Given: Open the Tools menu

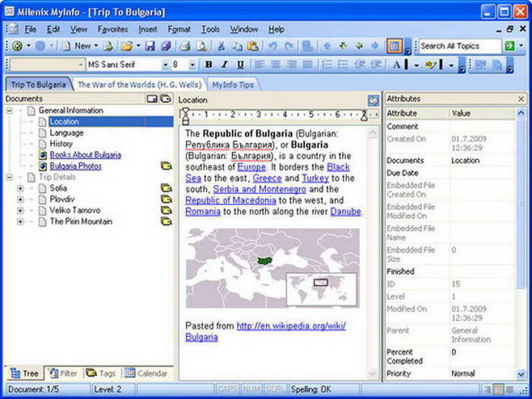Looking at the screenshot, I should [x=211, y=30].
